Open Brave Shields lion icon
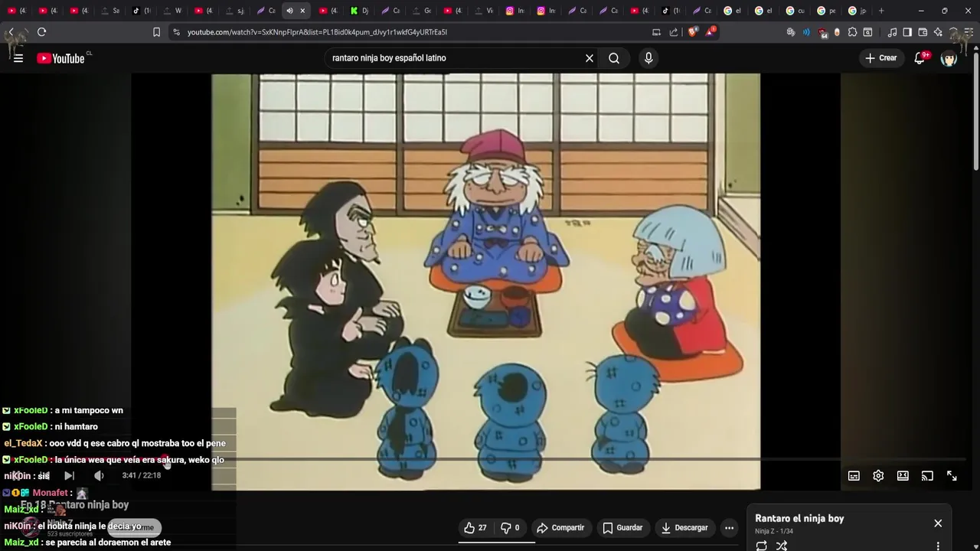The height and width of the screenshot is (551, 980). (x=694, y=32)
